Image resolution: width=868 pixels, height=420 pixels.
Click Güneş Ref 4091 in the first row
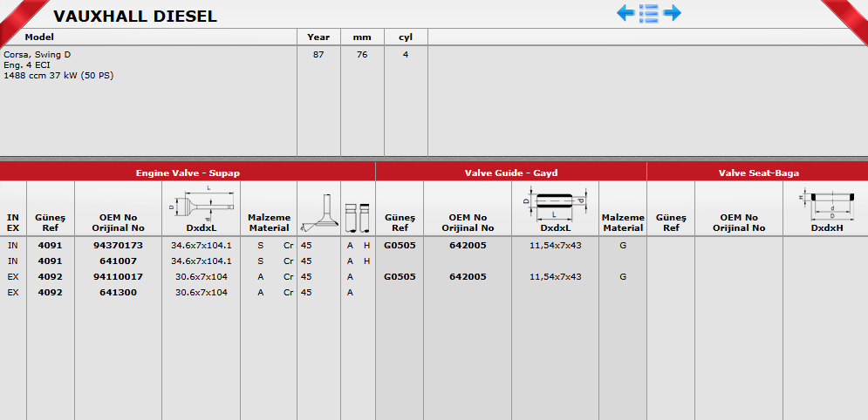(x=50, y=245)
